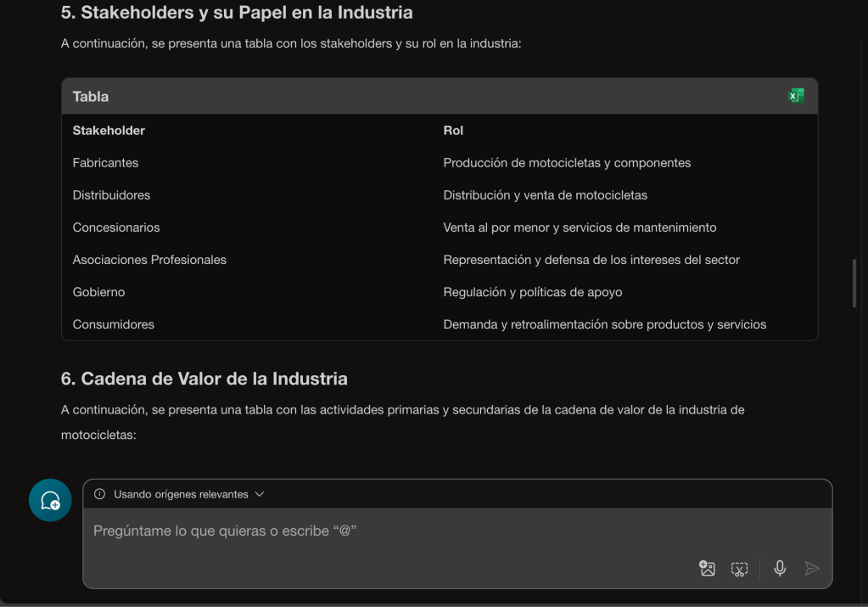
Task: Click the screenshot capture scissors icon
Action: (x=739, y=569)
